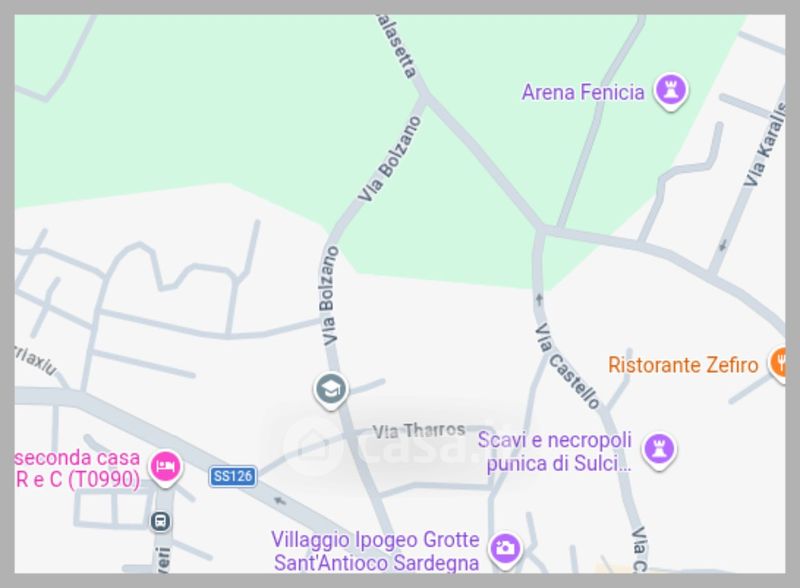Open the Arena Fenicia text label
800x588 pixels.
(x=583, y=93)
